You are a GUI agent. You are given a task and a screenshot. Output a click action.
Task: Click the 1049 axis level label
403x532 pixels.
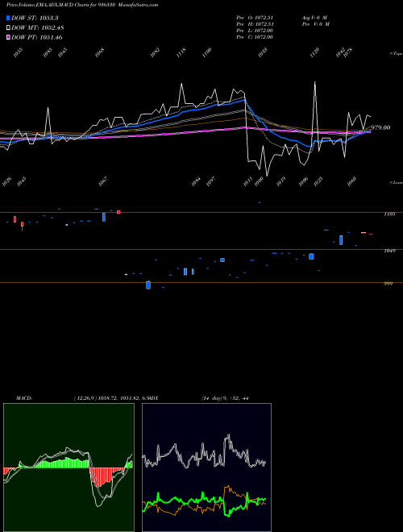389,251
